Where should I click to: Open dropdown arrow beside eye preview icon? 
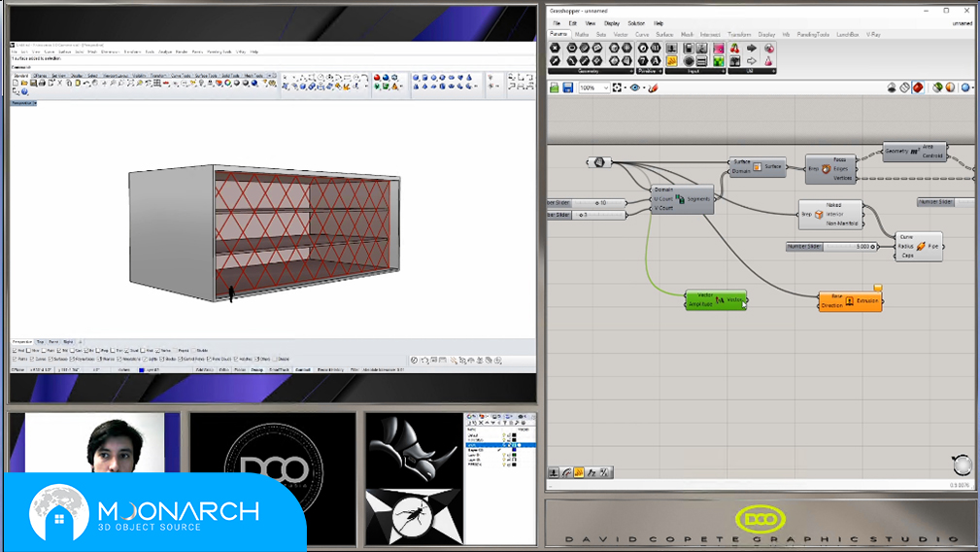point(644,87)
